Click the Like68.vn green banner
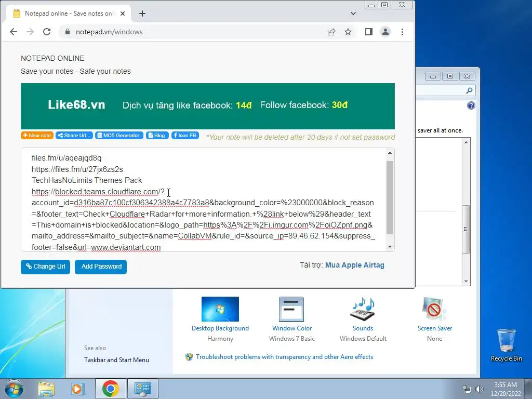Image resolution: width=532 pixels, height=399 pixels. [208, 106]
